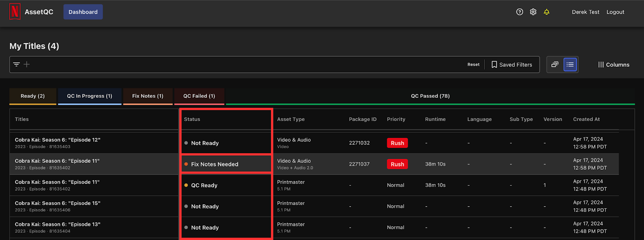Screen dimensions: 644x240
Task: Go to the Dashboard
Action: 83,12
